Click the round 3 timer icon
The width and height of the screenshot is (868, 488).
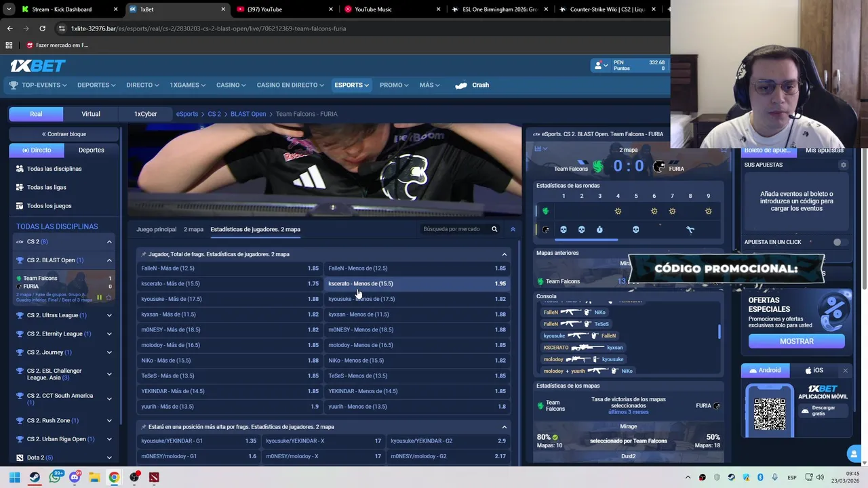[599, 230]
